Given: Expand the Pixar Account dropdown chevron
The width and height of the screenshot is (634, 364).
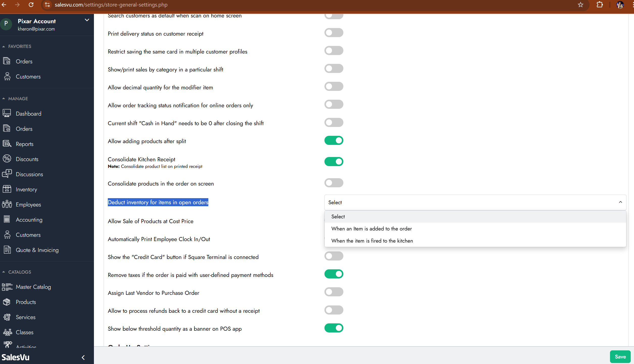Looking at the screenshot, I should pyautogui.click(x=87, y=20).
